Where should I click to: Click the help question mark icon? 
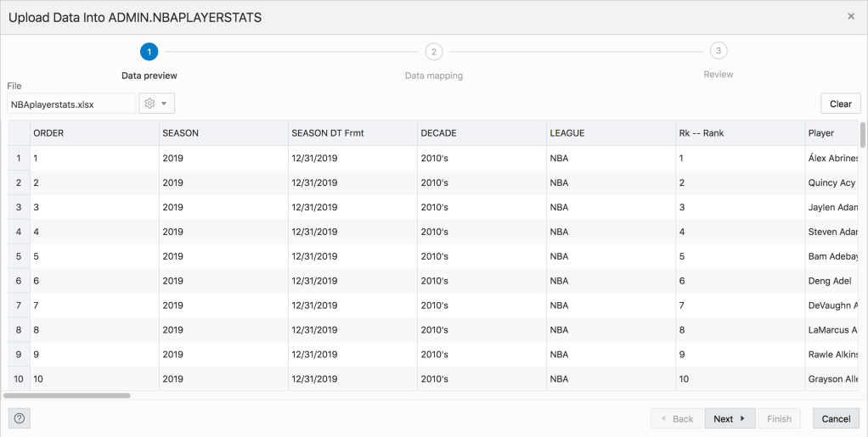pos(20,418)
